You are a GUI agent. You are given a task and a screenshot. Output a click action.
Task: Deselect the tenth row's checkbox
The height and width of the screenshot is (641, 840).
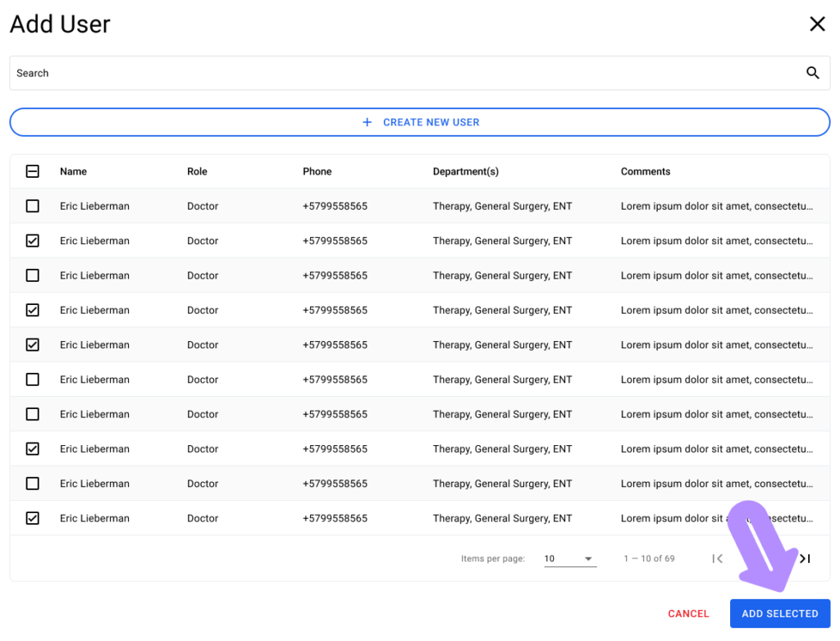point(33,518)
